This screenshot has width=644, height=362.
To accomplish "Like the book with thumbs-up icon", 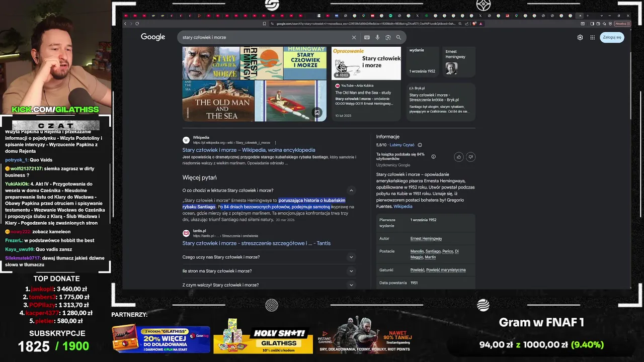I will tap(459, 157).
